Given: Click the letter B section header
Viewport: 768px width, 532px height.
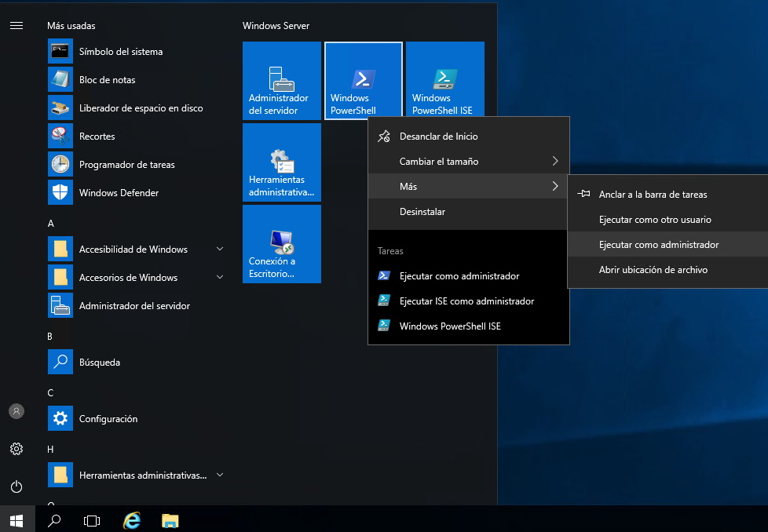Looking at the screenshot, I should tap(50, 337).
